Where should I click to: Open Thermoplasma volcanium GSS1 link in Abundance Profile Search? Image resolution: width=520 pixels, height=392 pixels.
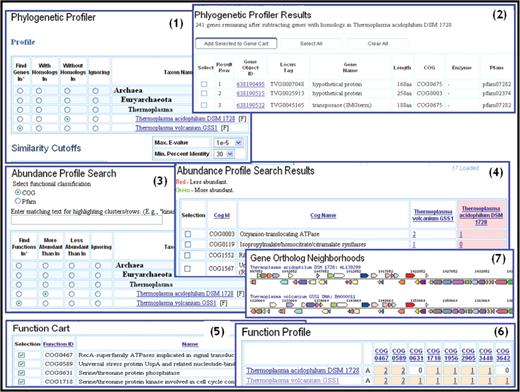click(x=176, y=303)
